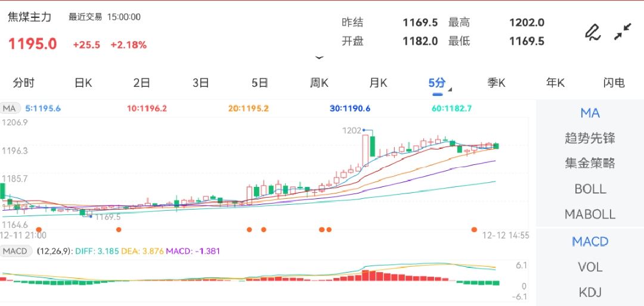Click the 1202 high marker on chart
644x306 pixels.
pyautogui.click(x=352, y=130)
